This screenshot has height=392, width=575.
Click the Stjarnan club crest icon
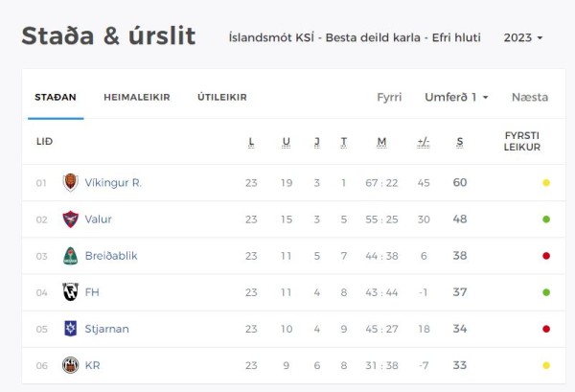[x=70, y=329]
